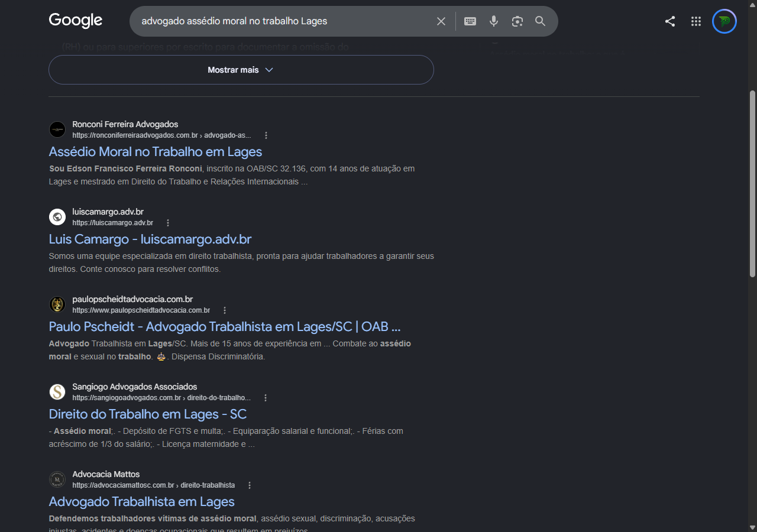The height and width of the screenshot is (532, 757).
Task: Open the Google apps grid
Action: click(696, 21)
